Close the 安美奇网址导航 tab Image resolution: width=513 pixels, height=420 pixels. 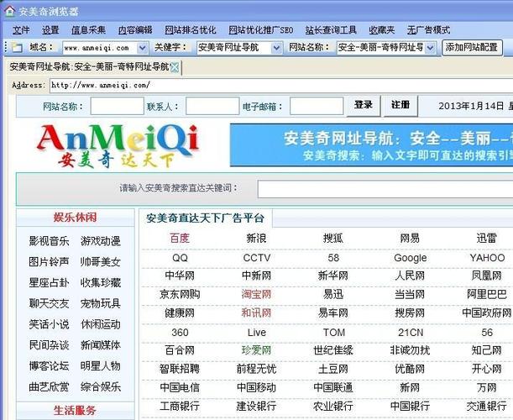pos(175,67)
